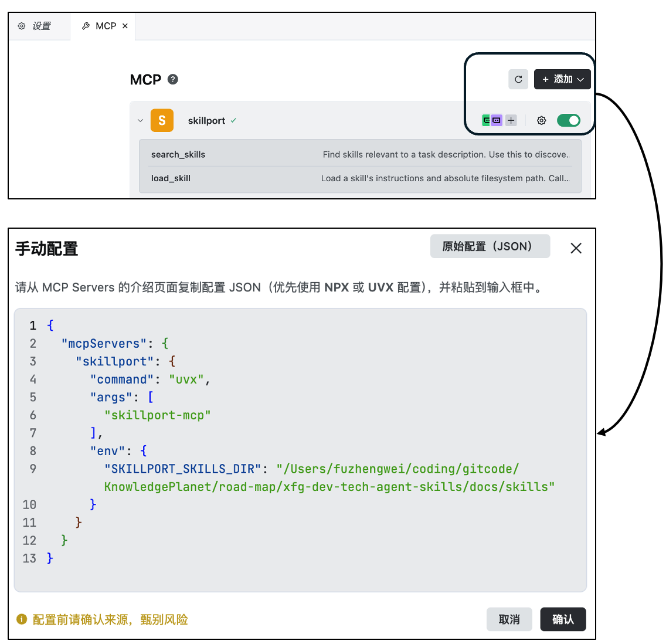The image size is (666, 644).
Task: Disable the skillport server toggle
Action: pyautogui.click(x=568, y=120)
